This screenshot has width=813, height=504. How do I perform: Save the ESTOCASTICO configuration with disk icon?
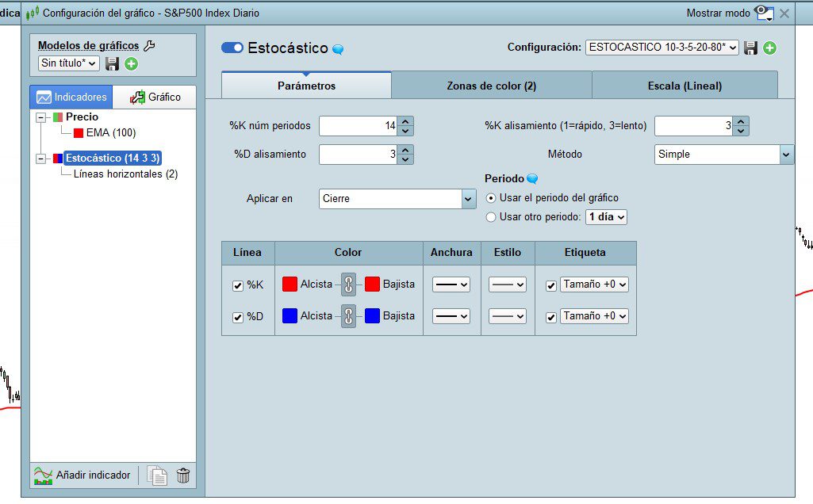point(750,48)
